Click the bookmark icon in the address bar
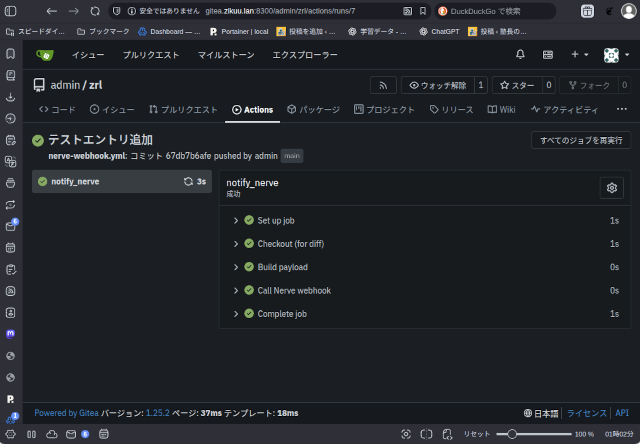Viewport: 640px width, 444px height. [x=423, y=10]
